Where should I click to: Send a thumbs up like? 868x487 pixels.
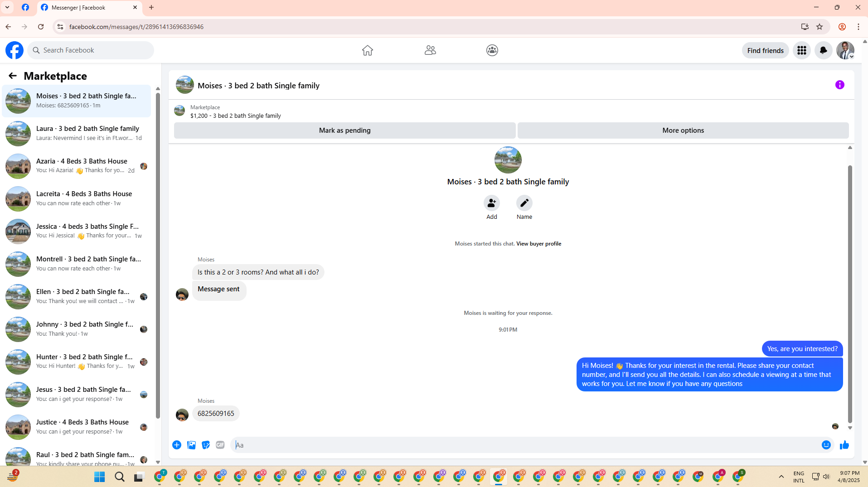tap(844, 445)
